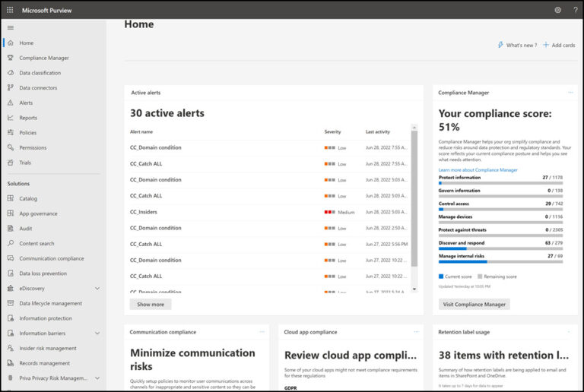Open Learn more about Compliance Manager link
This screenshot has height=392, width=584.
coord(478,170)
